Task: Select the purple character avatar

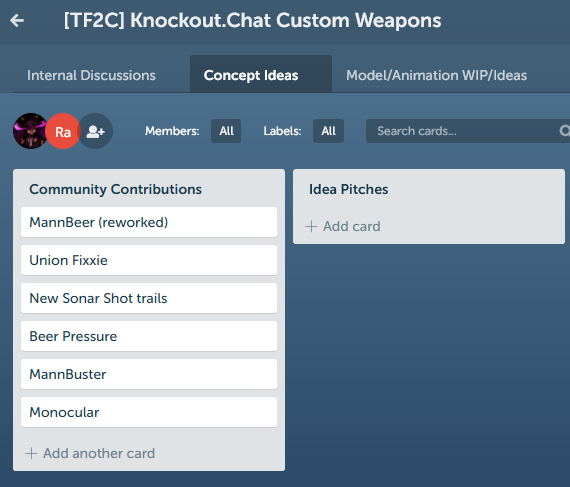Action: pyautogui.click(x=30, y=131)
